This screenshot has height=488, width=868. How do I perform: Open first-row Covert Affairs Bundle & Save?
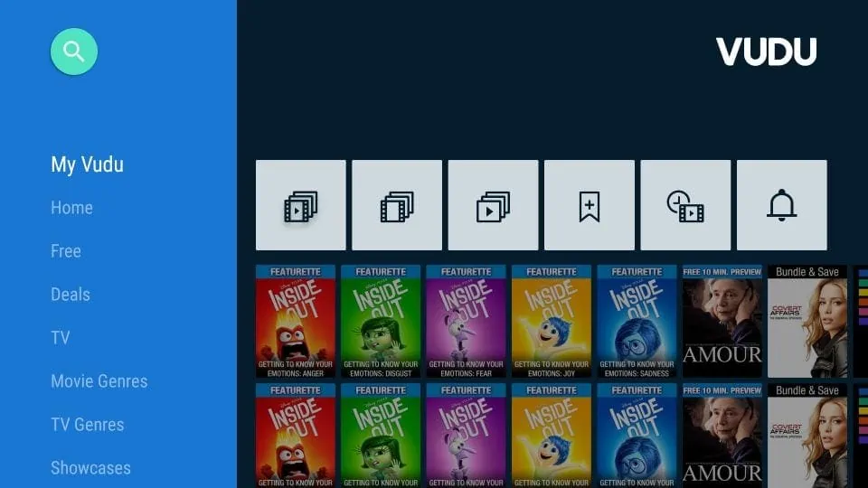[807, 322]
